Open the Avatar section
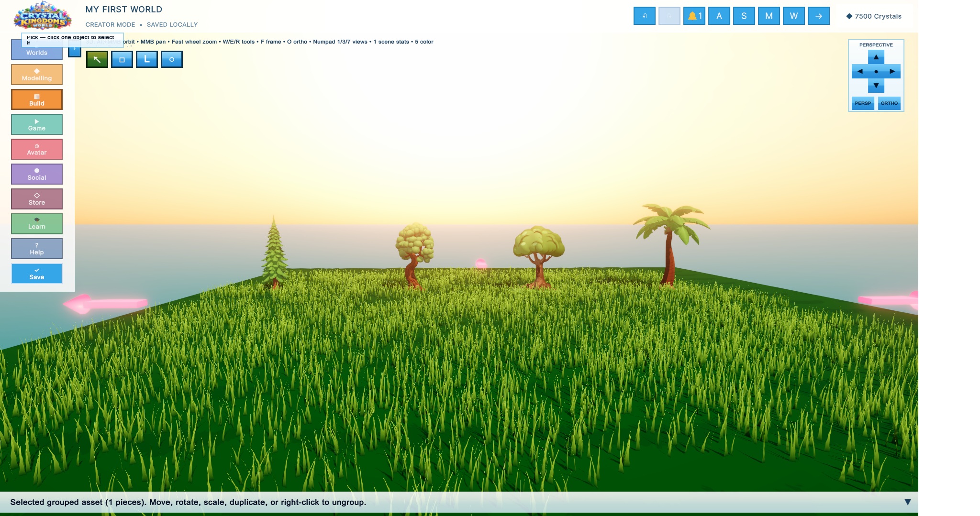980x516 pixels. tap(37, 149)
